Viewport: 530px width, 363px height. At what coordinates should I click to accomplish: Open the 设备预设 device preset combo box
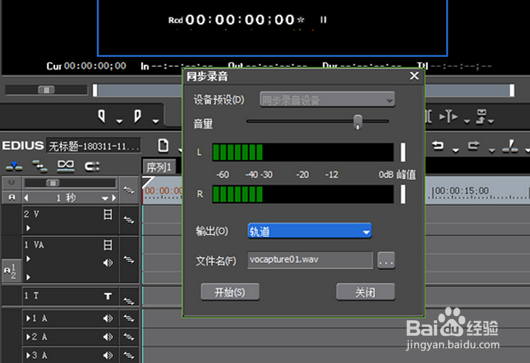click(327, 100)
